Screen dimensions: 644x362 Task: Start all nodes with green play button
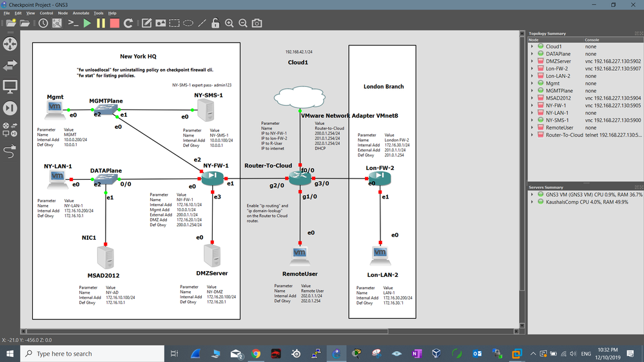coord(87,23)
